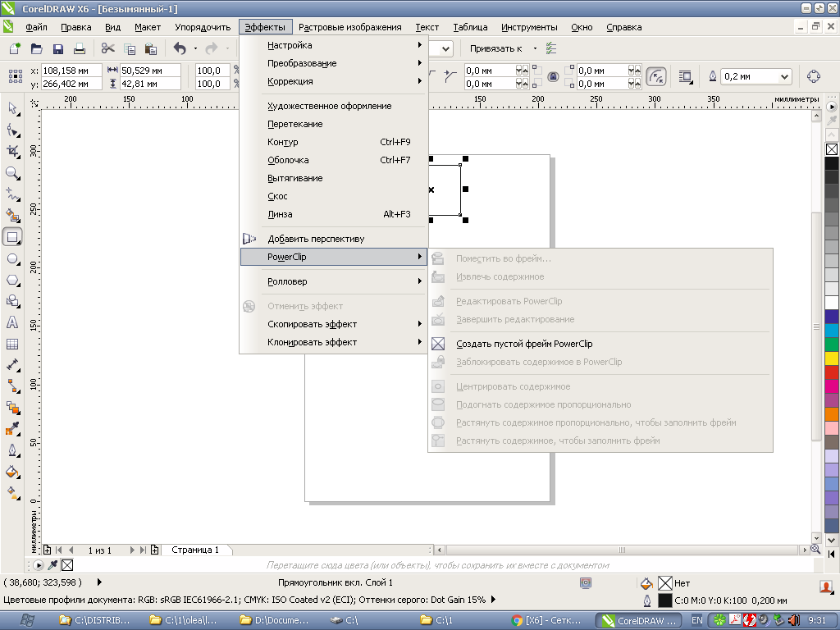Image resolution: width=840 pixels, height=630 pixels.
Task: Click the no-color X swatch
Action: coord(832,149)
